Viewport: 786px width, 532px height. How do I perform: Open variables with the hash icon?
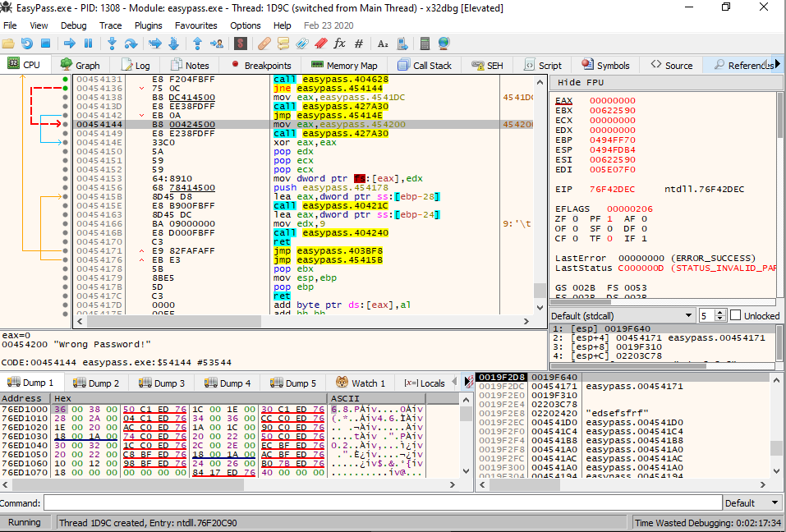click(x=359, y=44)
